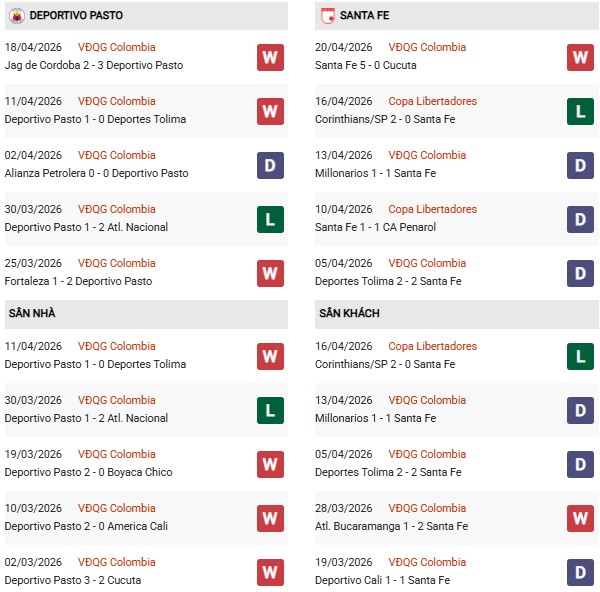Click D badge for 13/04 Millonarios match in top list

580,165
